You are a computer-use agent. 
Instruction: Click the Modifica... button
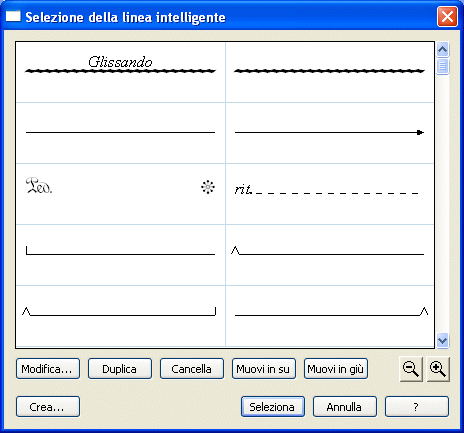48,369
